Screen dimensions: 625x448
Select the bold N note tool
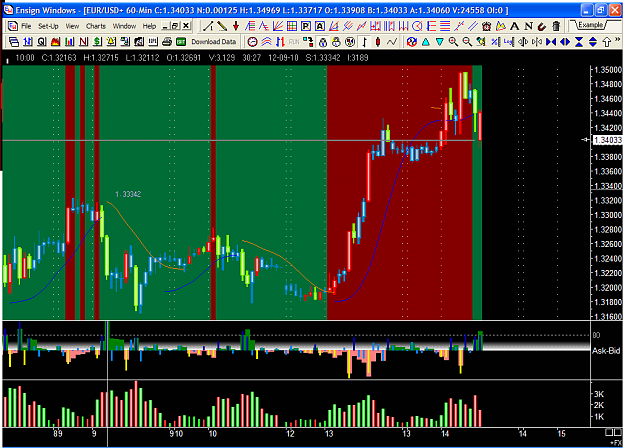click(x=529, y=26)
